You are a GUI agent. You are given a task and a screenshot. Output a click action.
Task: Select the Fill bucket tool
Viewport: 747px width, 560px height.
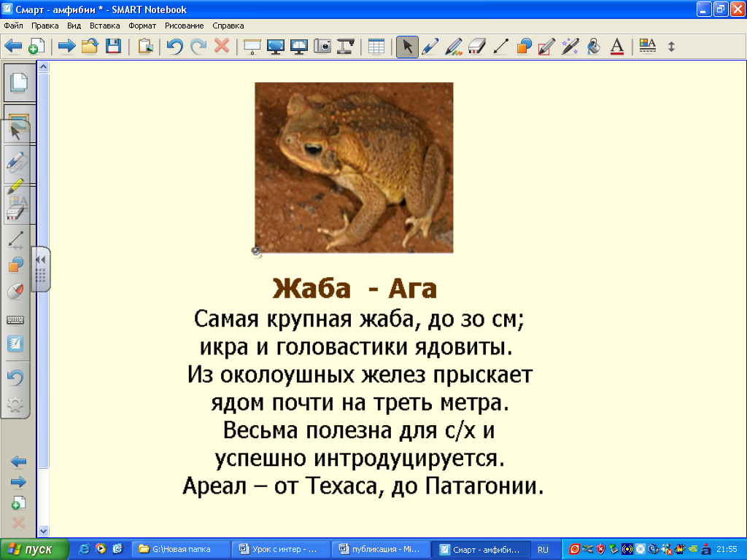pos(593,46)
